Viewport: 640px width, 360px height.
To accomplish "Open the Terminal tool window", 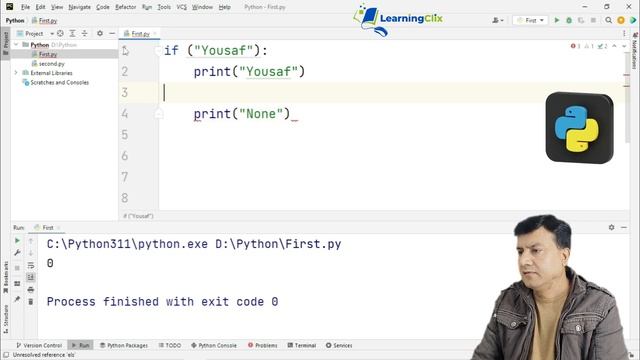I will point(302,345).
